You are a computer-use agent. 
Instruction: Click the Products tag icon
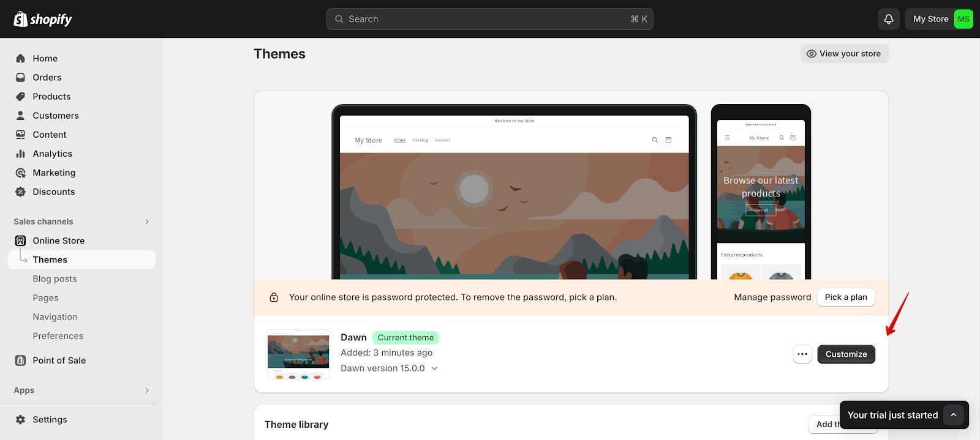click(x=20, y=96)
